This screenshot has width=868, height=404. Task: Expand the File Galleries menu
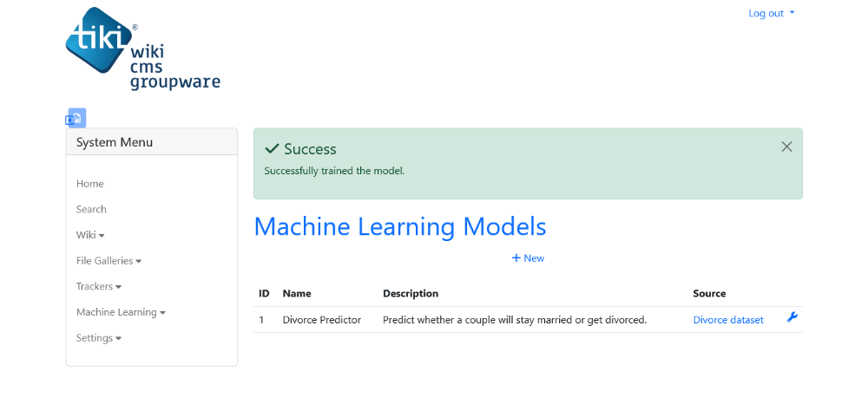coord(108,261)
